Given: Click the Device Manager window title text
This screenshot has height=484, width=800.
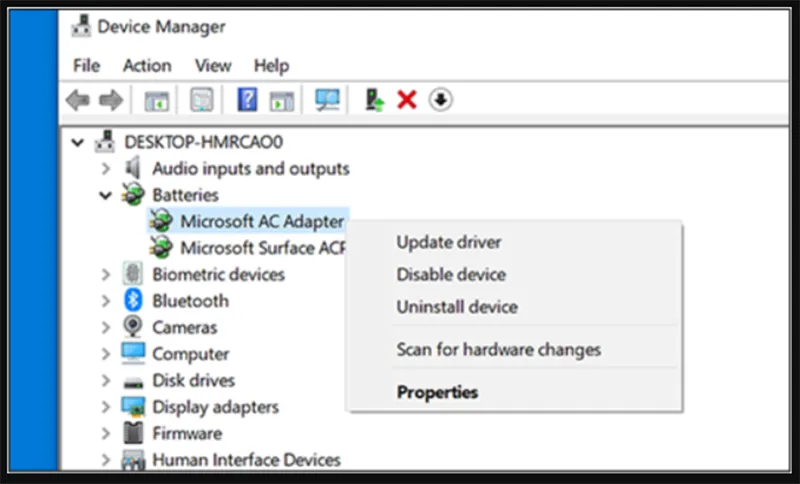Looking at the screenshot, I should pyautogui.click(x=161, y=27).
